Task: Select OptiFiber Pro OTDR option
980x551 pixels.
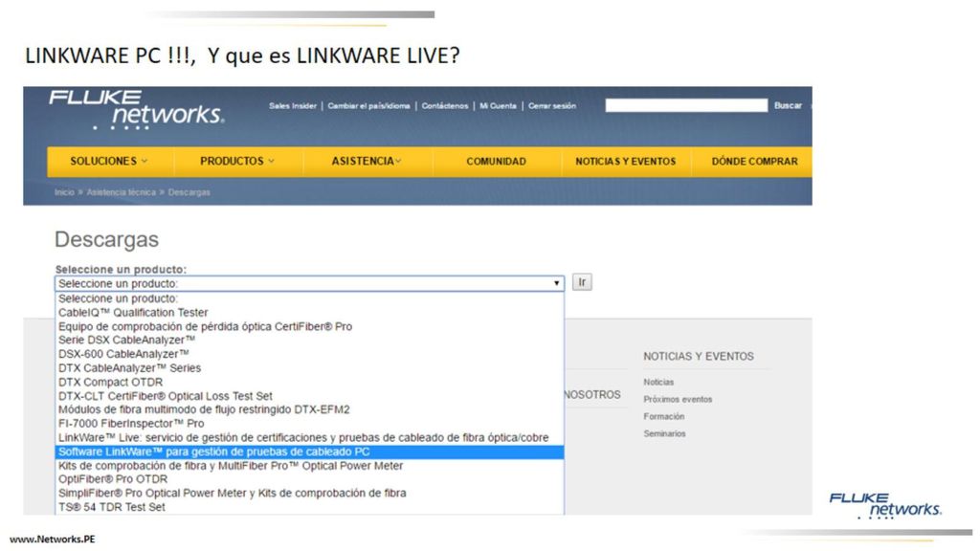Action: (309, 479)
